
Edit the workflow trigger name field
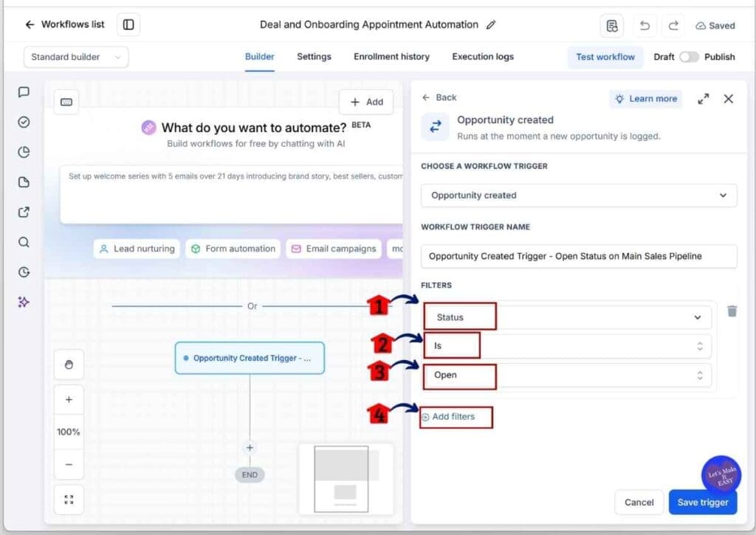point(579,256)
